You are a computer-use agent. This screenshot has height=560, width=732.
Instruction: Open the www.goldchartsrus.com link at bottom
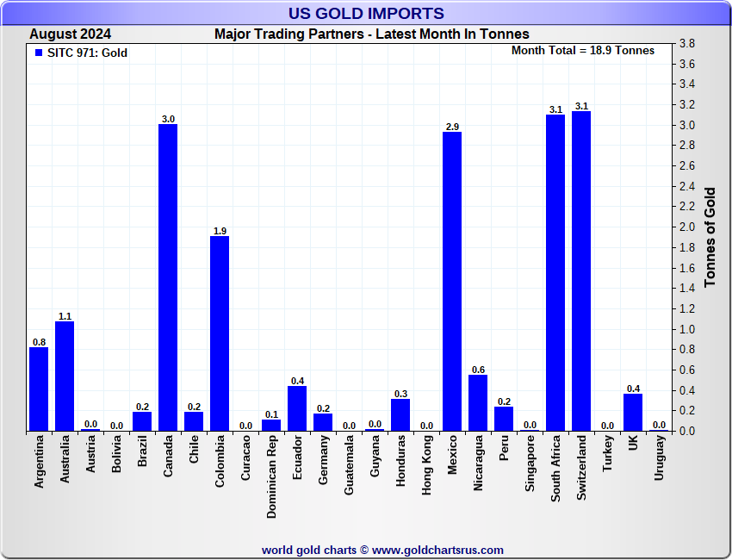coord(437,551)
